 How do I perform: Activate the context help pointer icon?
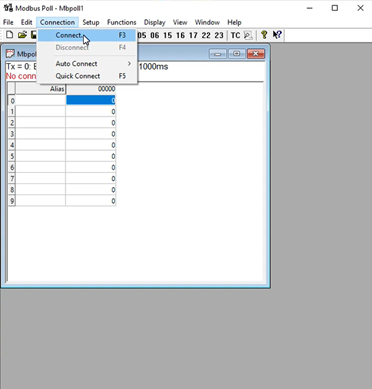pos(277,35)
